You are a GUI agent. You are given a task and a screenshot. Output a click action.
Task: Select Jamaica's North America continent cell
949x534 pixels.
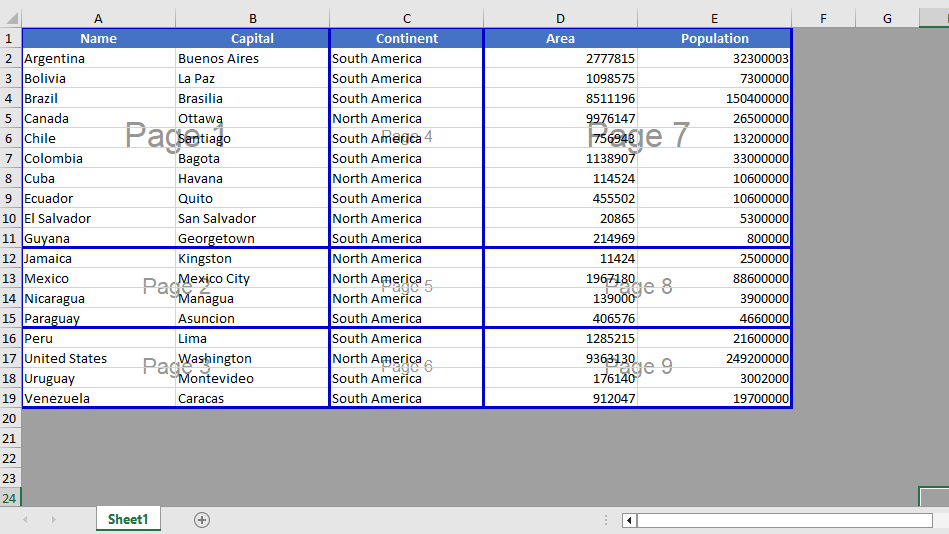407,259
